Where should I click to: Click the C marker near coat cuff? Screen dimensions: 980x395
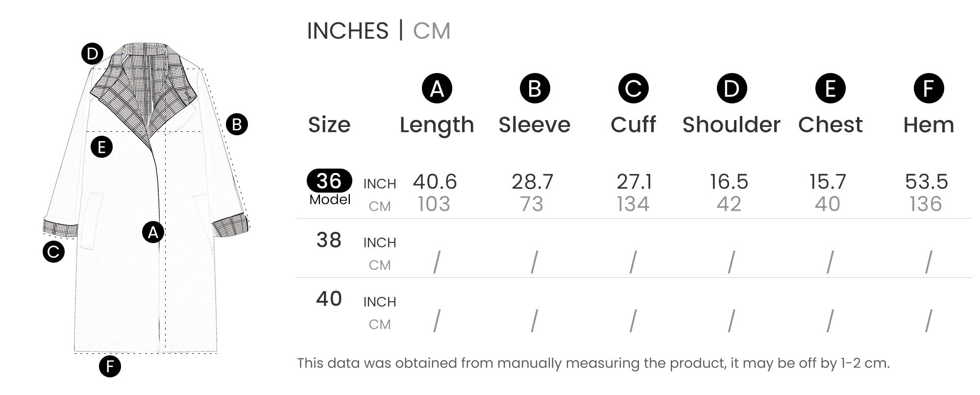point(53,252)
